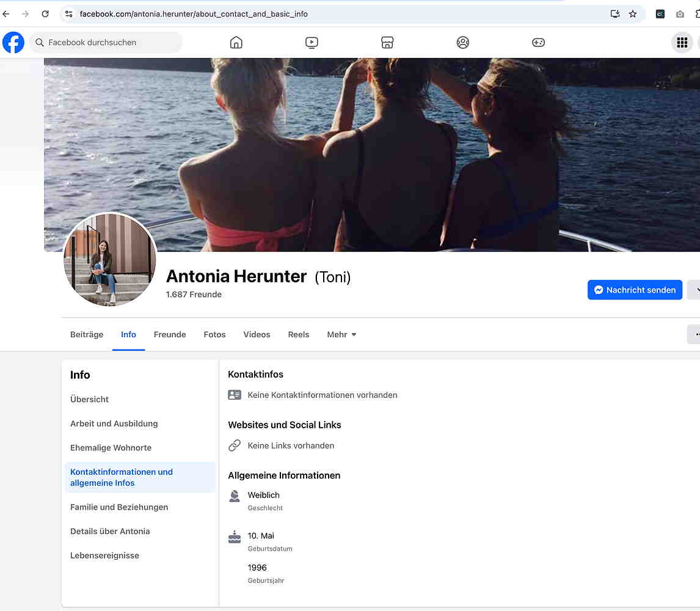700x611 pixels.
Task: Select the Info tab
Action: pyautogui.click(x=128, y=335)
